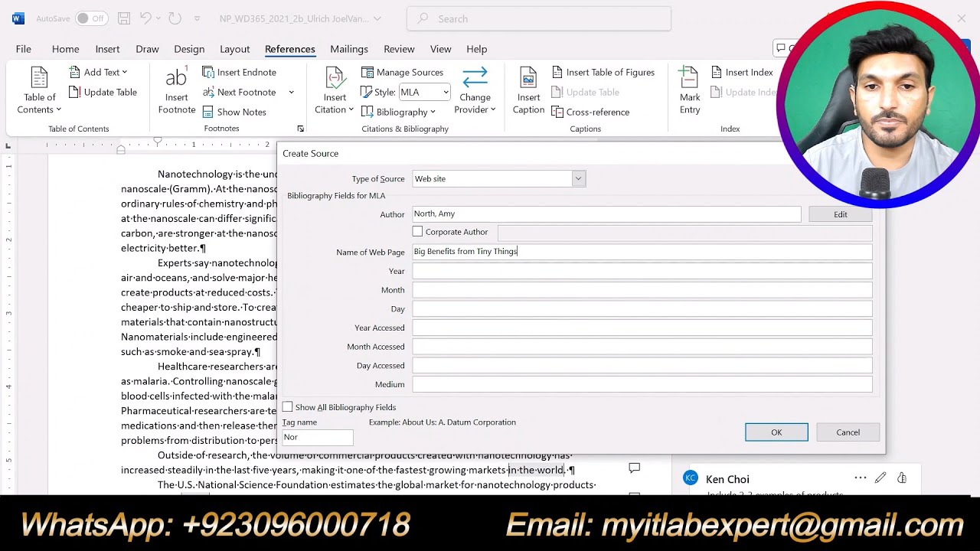Image resolution: width=980 pixels, height=551 pixels.
Task: Open Manage Sources
Action: coord(403,72)
